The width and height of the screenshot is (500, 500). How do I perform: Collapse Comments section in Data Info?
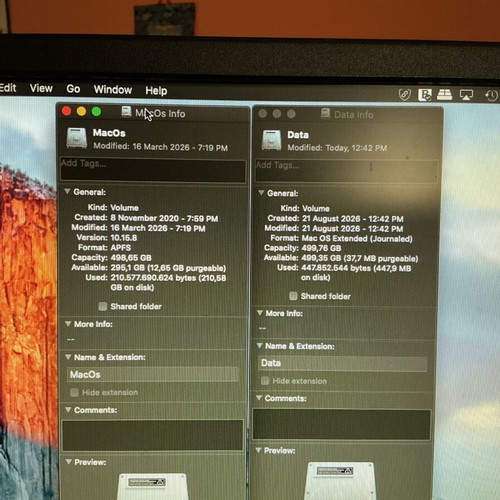tap(259, 397)
